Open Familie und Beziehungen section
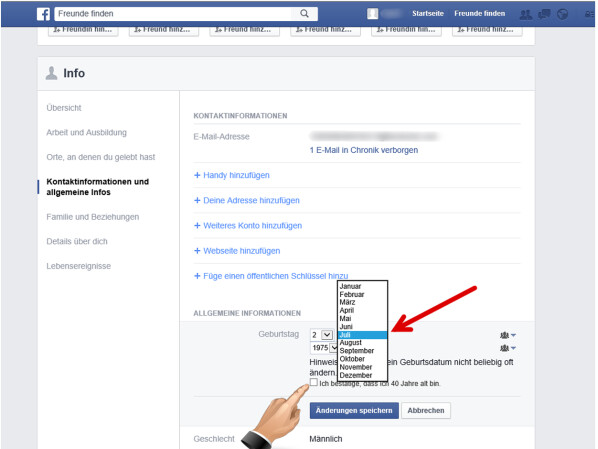The image size is (598, 449). tap(93, 217)
